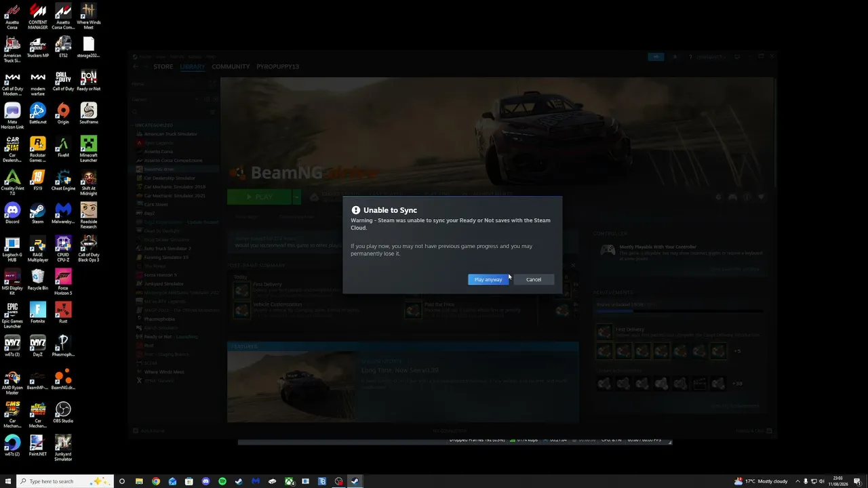Select the Soulframe desktop icon
This screenshot has height=488, width=868.
click(x=88, y=114)
